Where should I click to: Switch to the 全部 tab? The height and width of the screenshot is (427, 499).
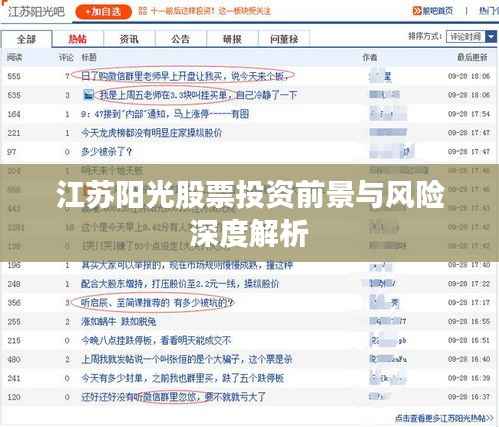click(26, 39)
